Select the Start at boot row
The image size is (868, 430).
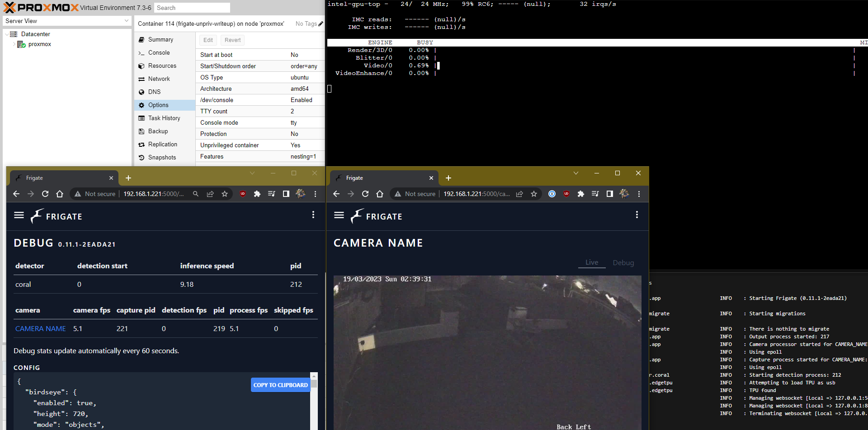pyautogui.click(x=260, y=55)
